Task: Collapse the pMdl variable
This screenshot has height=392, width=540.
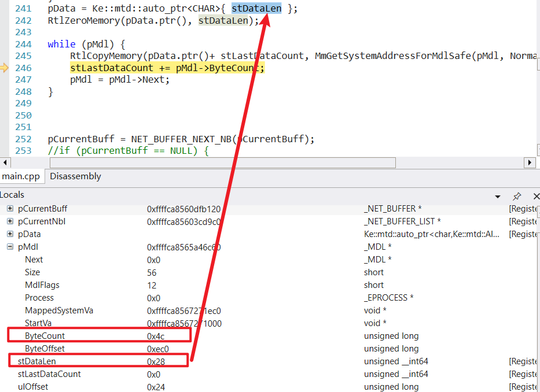Action: click(10, 247)
